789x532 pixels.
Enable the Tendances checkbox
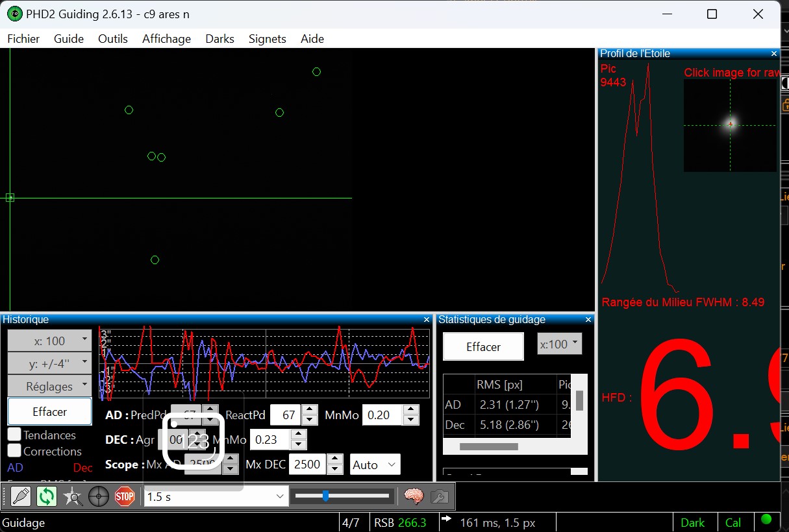coord(14,435)
